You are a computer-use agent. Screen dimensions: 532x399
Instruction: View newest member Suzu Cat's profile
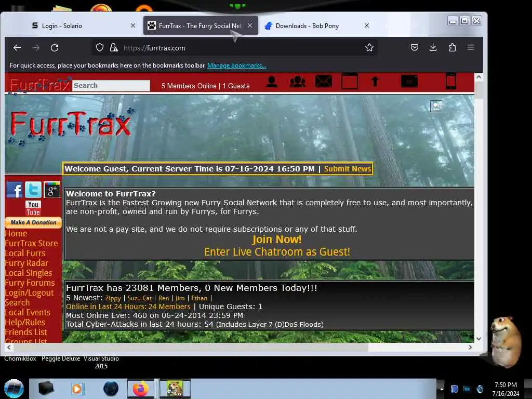click(139, 298)
